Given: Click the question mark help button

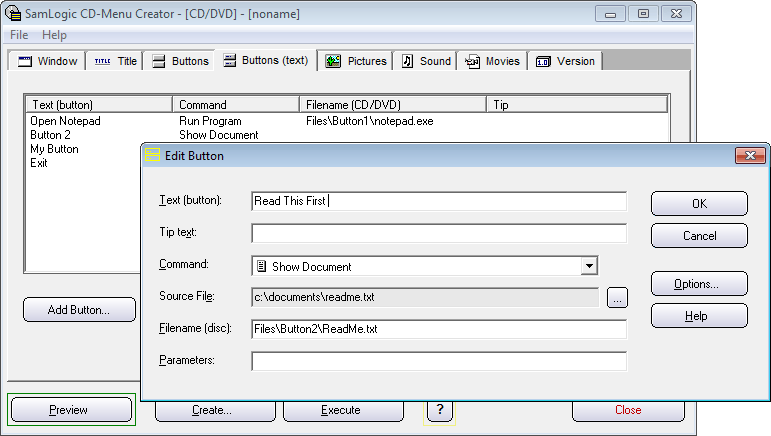Looking at the screenshot, I should tap(440, 409).
